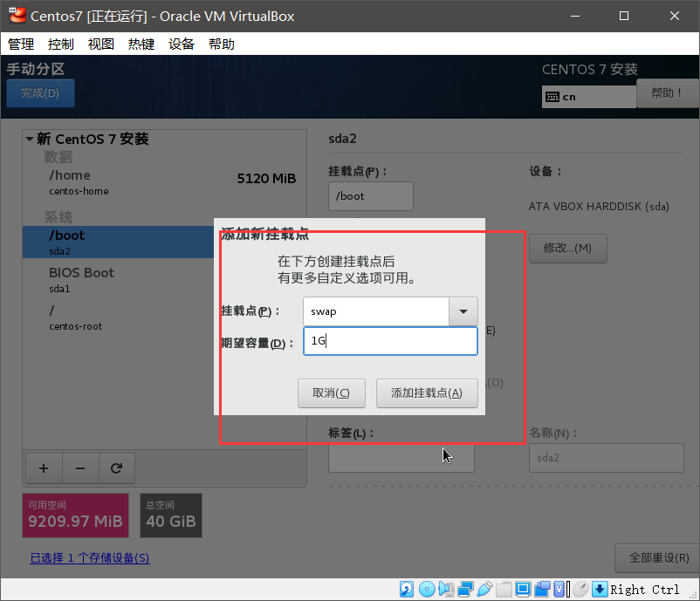This screenshot has height=601, width=700.
Task: Click the shared folders status icon
Action: [x=504, y=589]
